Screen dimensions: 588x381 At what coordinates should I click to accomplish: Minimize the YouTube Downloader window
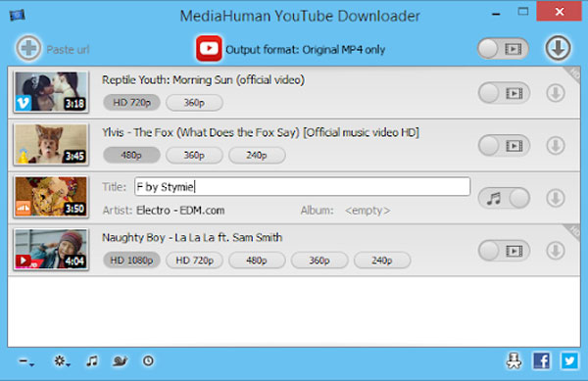coord(496,15)
